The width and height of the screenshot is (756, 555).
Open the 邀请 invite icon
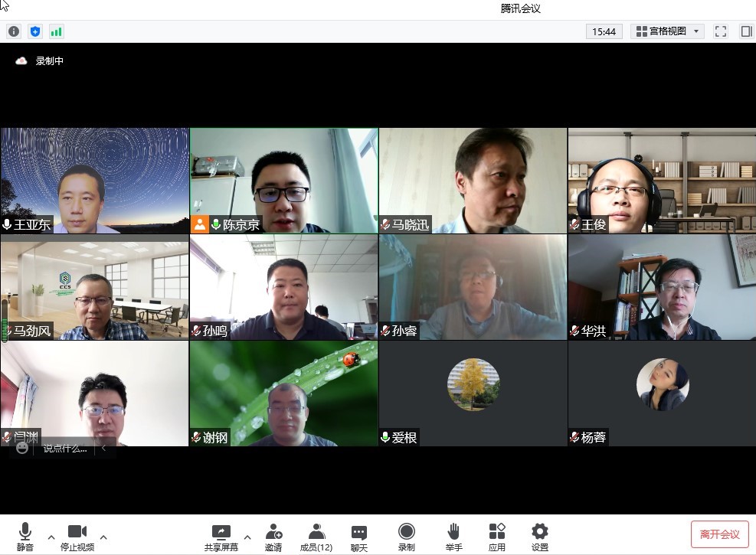click(x=273, y=537)
